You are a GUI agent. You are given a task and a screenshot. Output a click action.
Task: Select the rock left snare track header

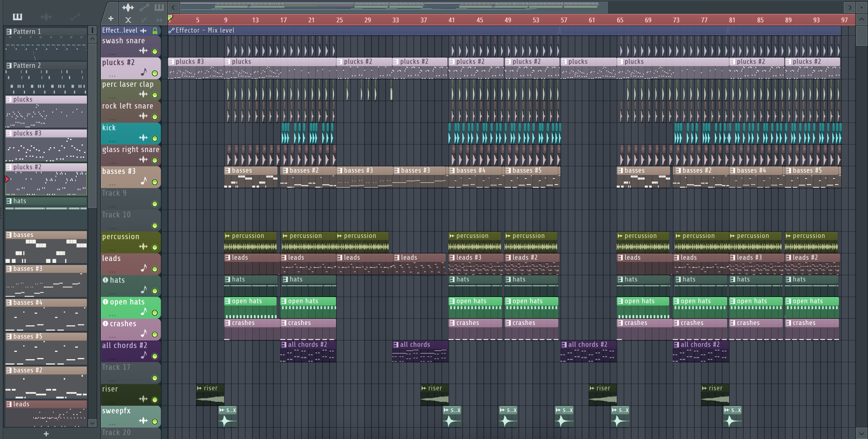coord(131,111)
